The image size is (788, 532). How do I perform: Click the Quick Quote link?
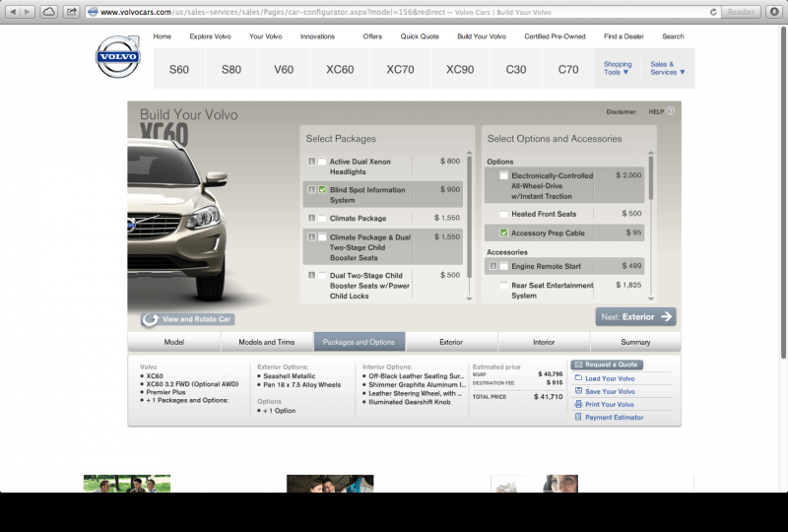pyautogui.click(x=420, y=36)
